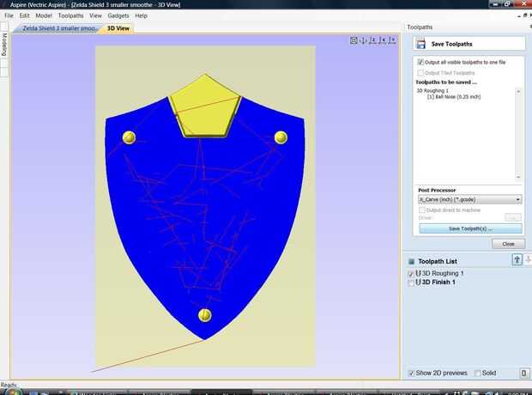Open the Toolpaths menu
This screenshot has height=395, width=532.
(70, 15)
